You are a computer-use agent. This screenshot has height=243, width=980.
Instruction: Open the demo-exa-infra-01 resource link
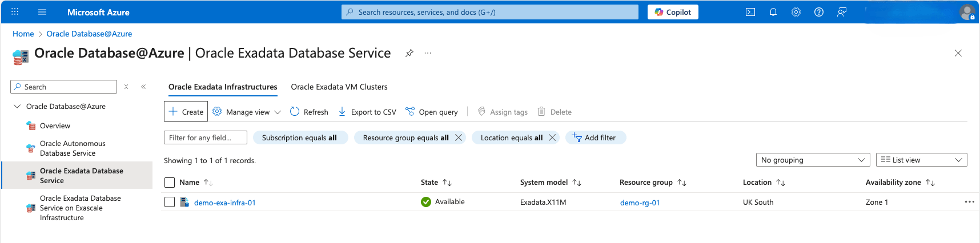pos(224,202)
